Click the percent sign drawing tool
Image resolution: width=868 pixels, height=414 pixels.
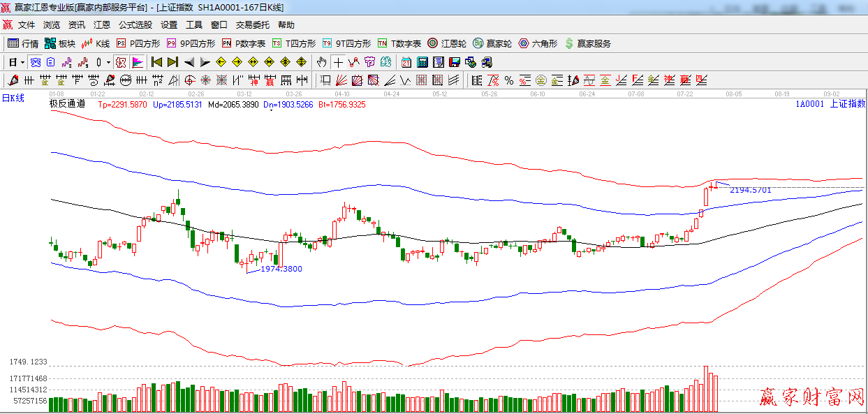pos(509,80)
